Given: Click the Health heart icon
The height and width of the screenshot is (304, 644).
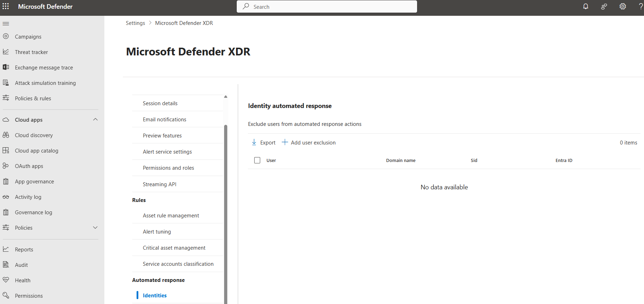Looking at the screenshot, I should pyautogui.click(x=6, y=280).
